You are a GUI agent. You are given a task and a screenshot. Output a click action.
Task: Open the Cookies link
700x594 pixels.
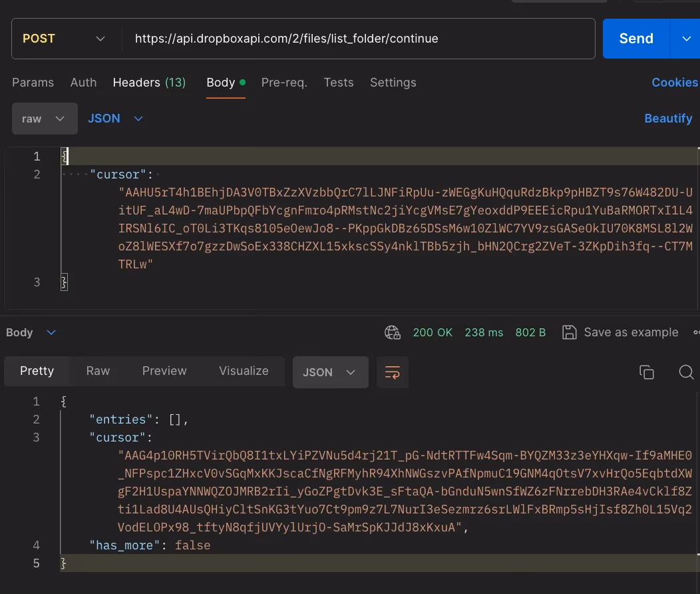(675, 83)
